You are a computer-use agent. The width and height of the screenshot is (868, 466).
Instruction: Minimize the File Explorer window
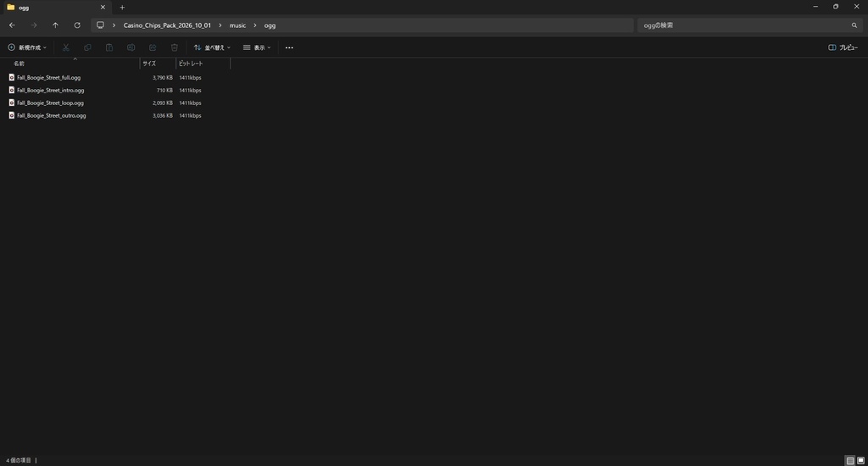pos(815,7)
